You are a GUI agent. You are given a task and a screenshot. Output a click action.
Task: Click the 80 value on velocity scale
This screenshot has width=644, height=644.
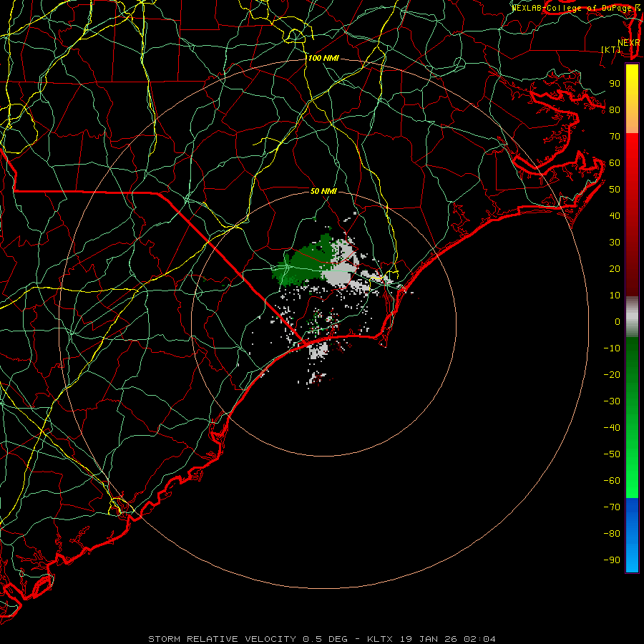pos(615,110)
